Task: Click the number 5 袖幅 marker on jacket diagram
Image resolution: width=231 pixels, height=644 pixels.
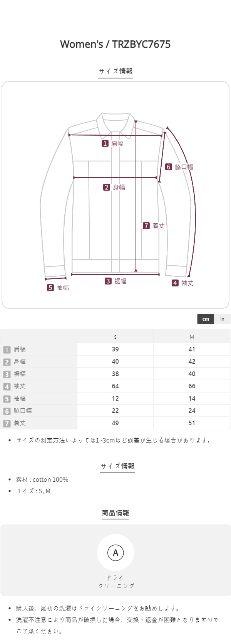Action: pyautogui.click(x=50, y=288)
